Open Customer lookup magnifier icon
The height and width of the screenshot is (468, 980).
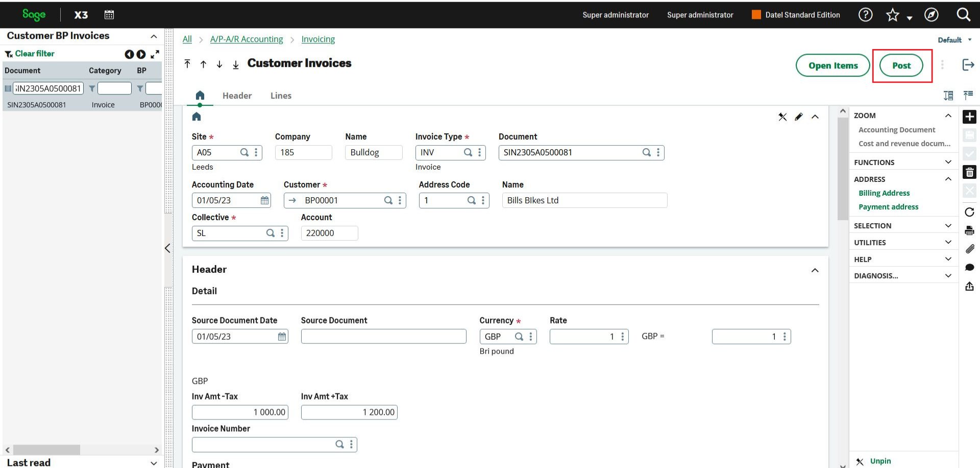(388, 200)
